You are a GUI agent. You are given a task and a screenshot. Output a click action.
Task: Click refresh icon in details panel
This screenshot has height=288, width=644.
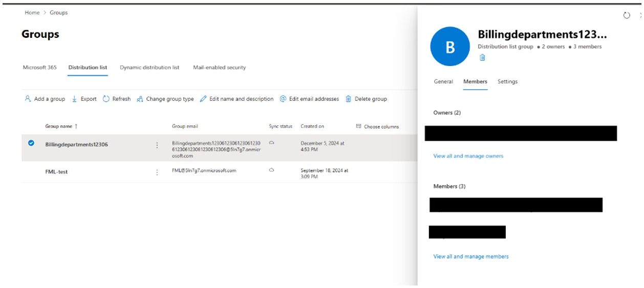(x=627, y=15)
